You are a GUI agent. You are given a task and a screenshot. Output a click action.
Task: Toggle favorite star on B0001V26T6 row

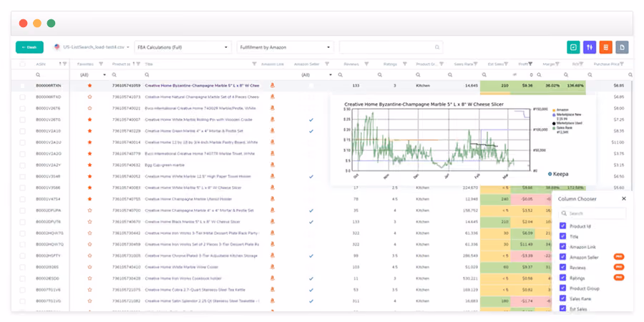(89, 109)
